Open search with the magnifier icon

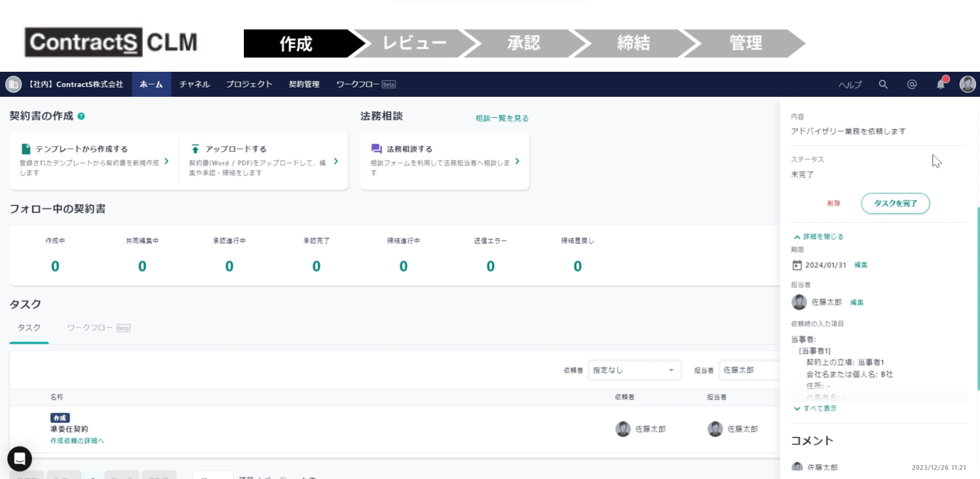883,84
